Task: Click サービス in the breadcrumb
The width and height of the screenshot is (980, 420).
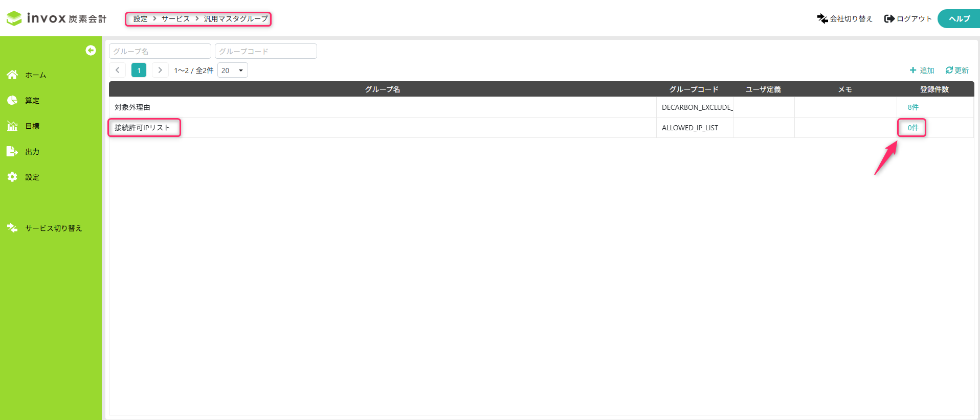Action: (175, 19)
